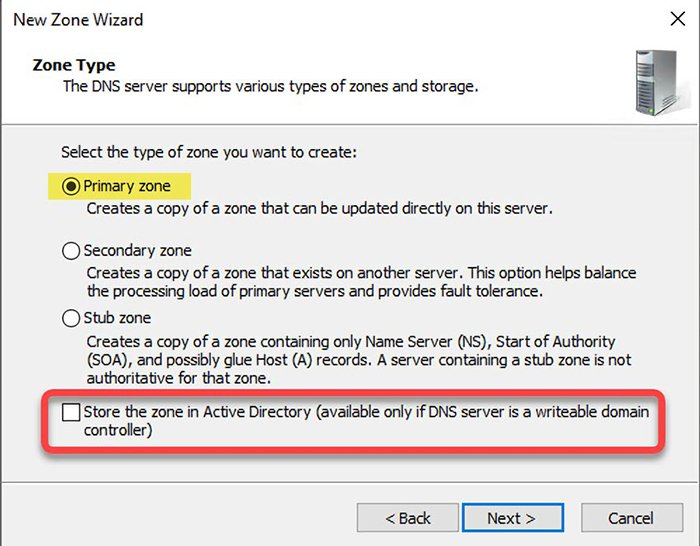Proceed by clicking Next
The image size is (700, 546).
click(x=511, y=518)
